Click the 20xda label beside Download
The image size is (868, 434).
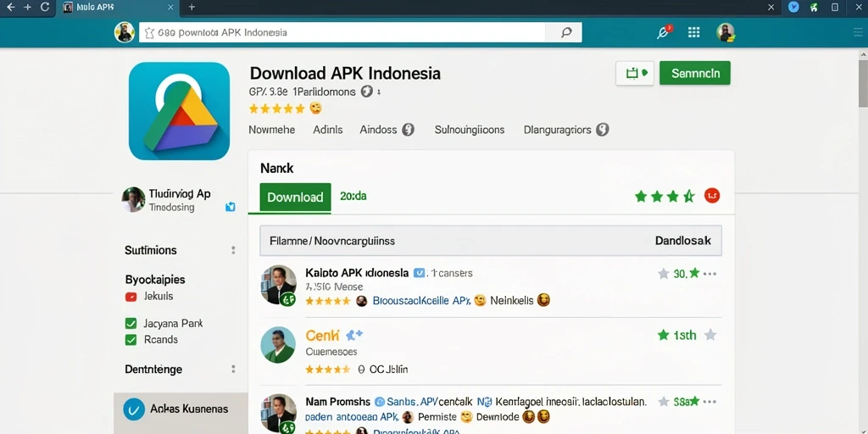pos(353,197)
